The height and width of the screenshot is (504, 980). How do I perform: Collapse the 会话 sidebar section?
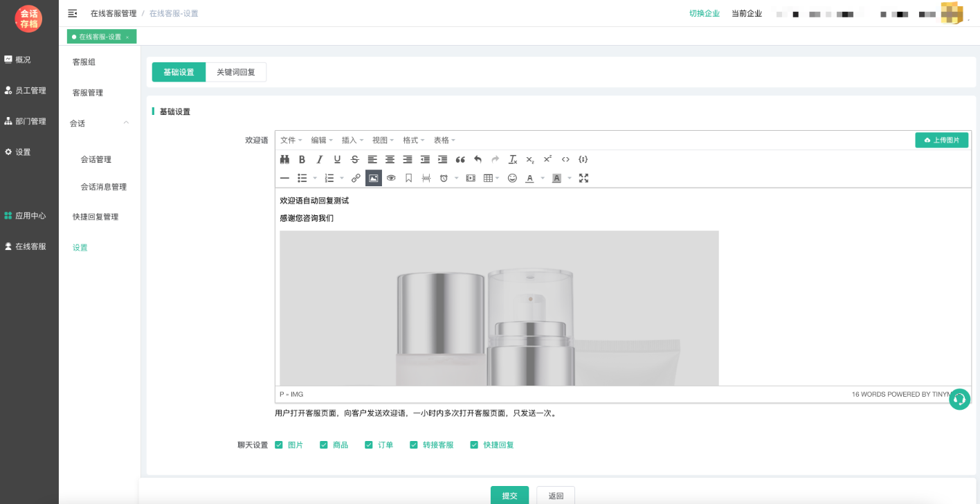coord(126,123)
